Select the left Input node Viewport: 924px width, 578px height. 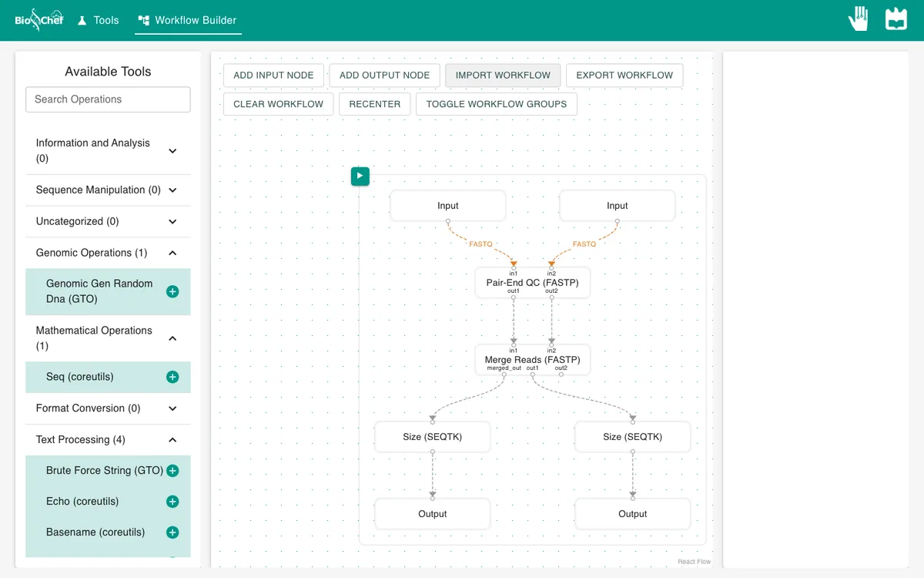pyautogui.click(x=448, y=206)
